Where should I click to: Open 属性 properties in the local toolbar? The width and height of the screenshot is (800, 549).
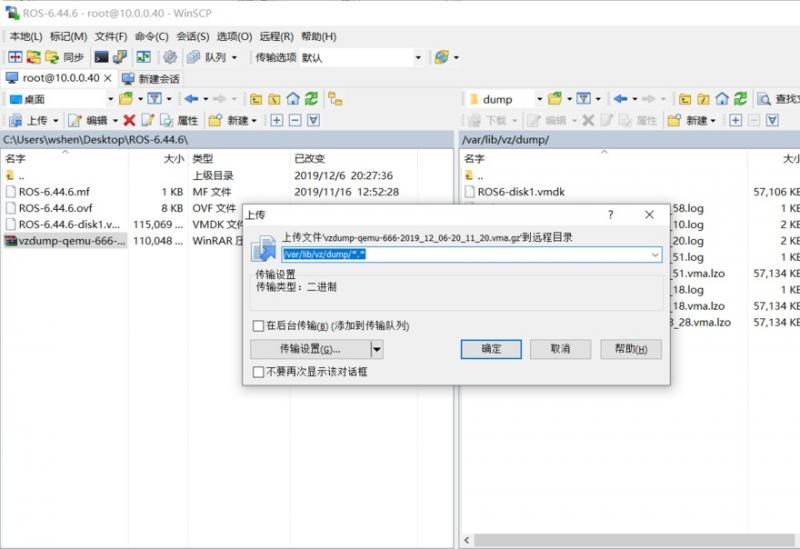pos(179,120)
